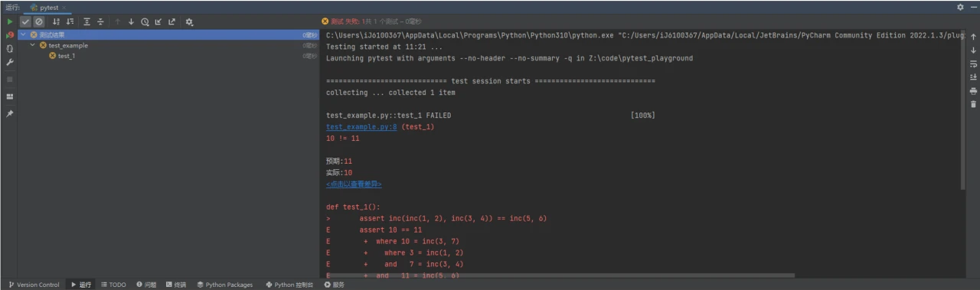Open the 服务 services tab

click(335, 285)
